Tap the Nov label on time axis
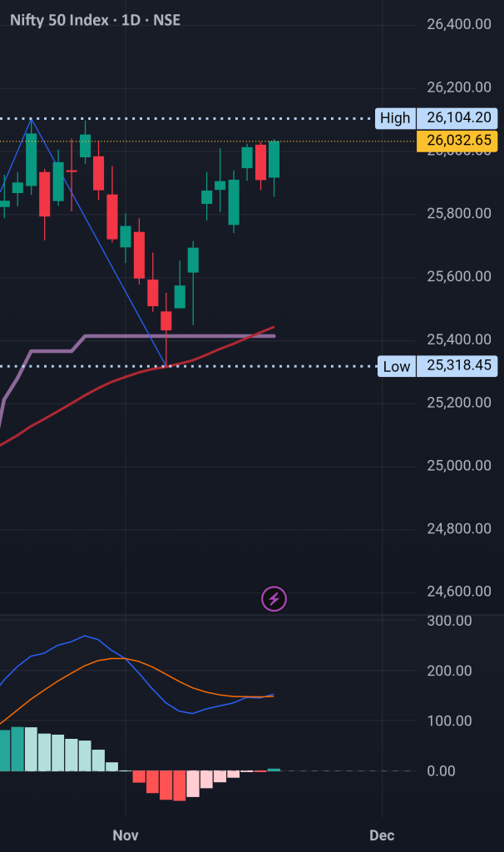The height and width of the screenshot is (852, 504). [125, 835]
